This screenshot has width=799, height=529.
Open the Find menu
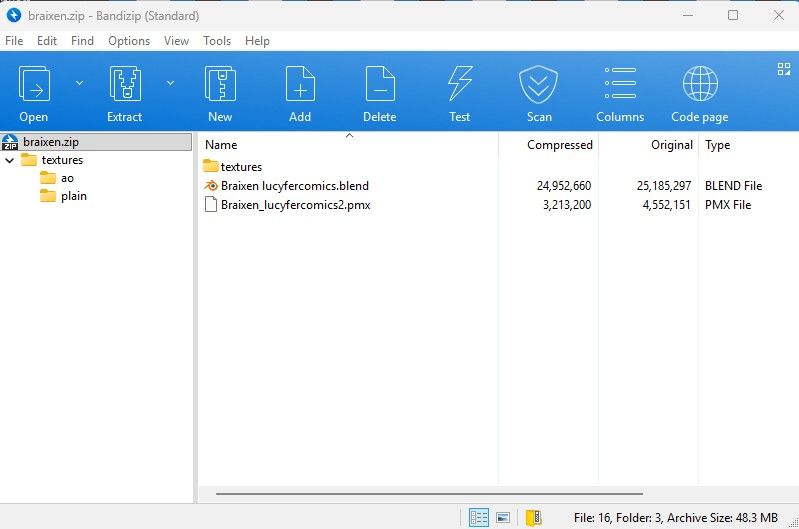[83, 41]
